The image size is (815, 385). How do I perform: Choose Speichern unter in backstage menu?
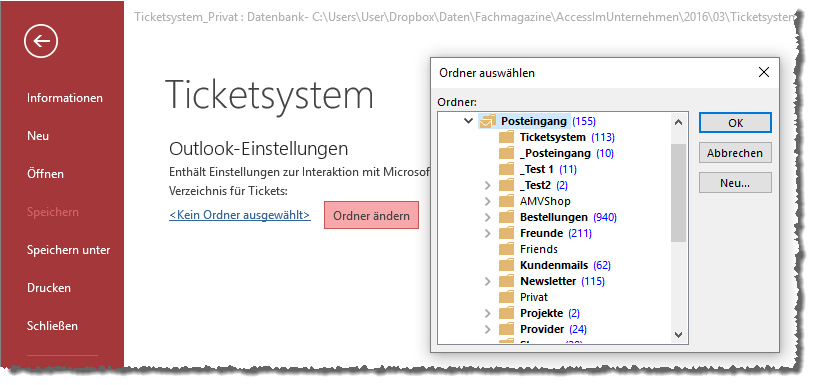coord(69,250)
